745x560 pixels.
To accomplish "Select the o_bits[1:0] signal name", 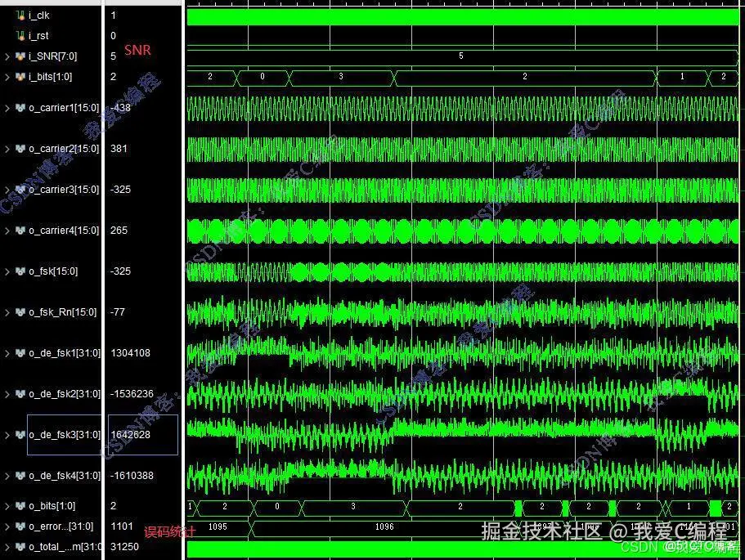I will 52,506.
